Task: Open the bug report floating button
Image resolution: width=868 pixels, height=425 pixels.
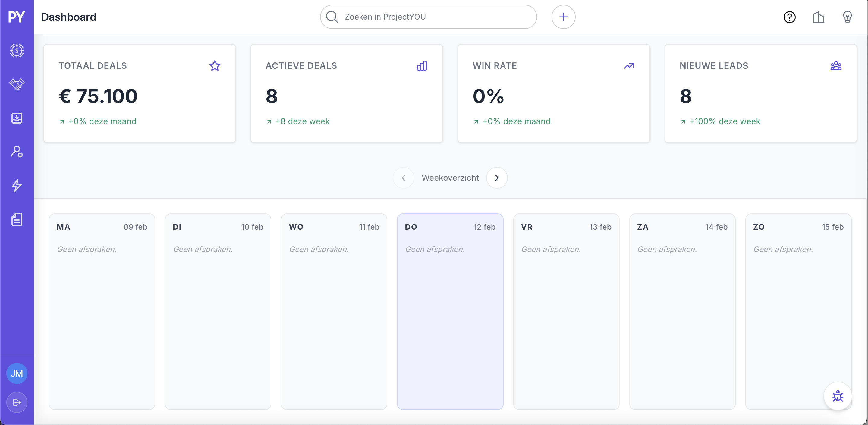Action: click(837, 396)
